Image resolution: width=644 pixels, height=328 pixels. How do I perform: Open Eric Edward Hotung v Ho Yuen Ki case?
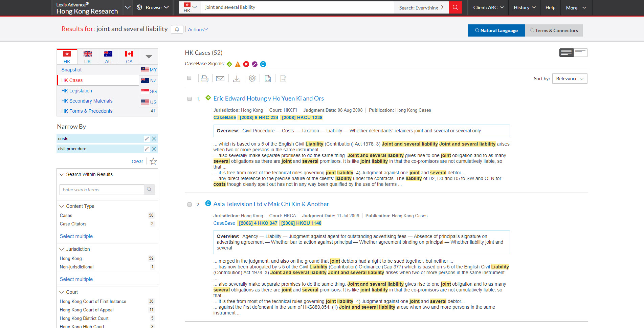click(268, 99)
